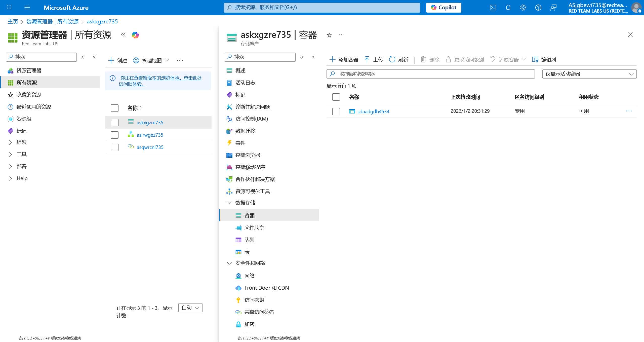Open the notifications bell
Image resolution: width=644 pixels, height=342 pixels.
(x=508, y=8)
